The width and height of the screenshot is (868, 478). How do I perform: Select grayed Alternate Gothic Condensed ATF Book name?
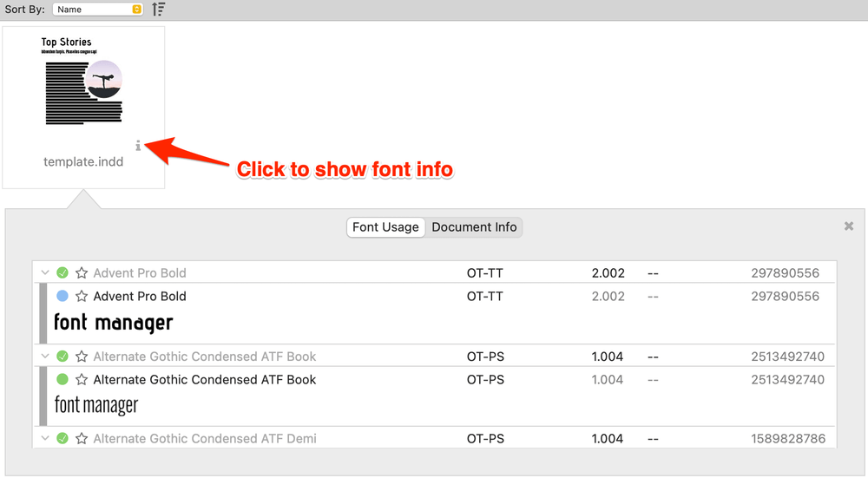click(205, 357)
